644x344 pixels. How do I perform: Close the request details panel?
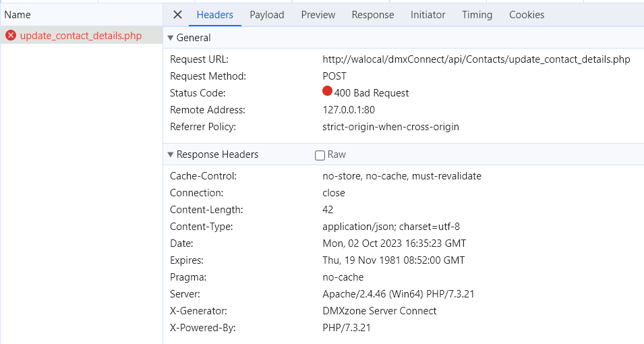pos(177,15)
